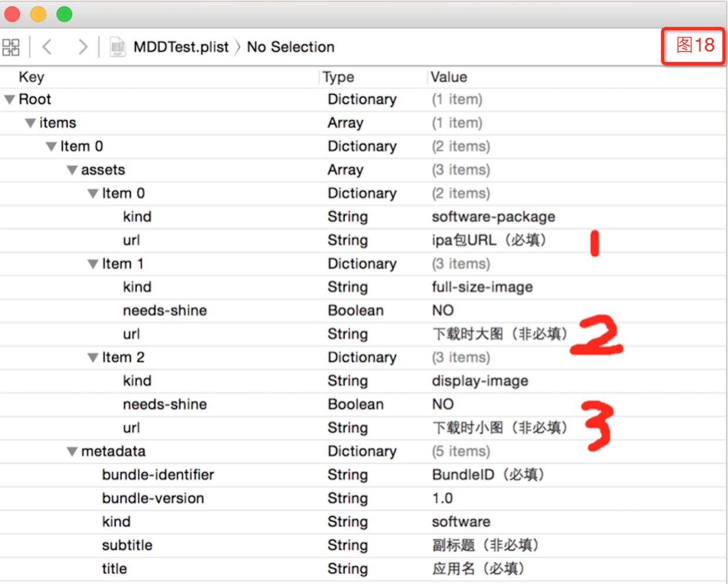Collapse Item 2 under assets
The width and height of the screenshot is (728, 584).
[x=93, y=358]
